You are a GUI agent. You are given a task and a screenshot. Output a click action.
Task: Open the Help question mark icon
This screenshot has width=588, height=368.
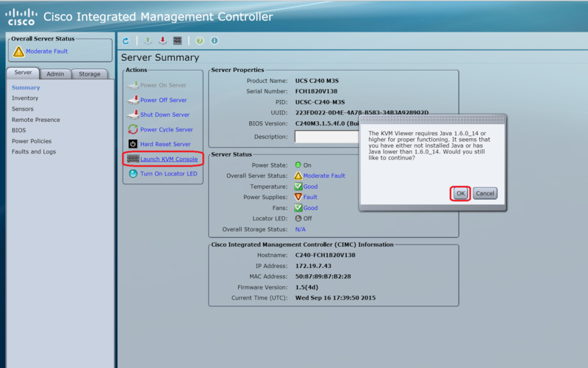[x=199, y=40]
